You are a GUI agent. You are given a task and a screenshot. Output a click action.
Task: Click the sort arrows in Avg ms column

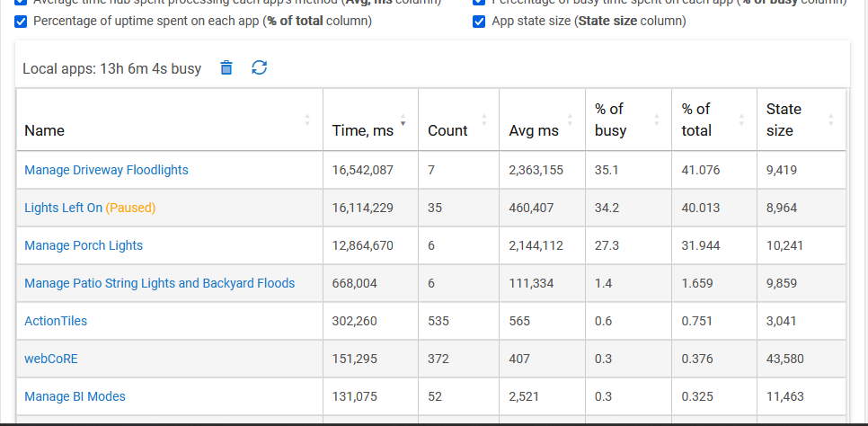(x=571, y=120)
